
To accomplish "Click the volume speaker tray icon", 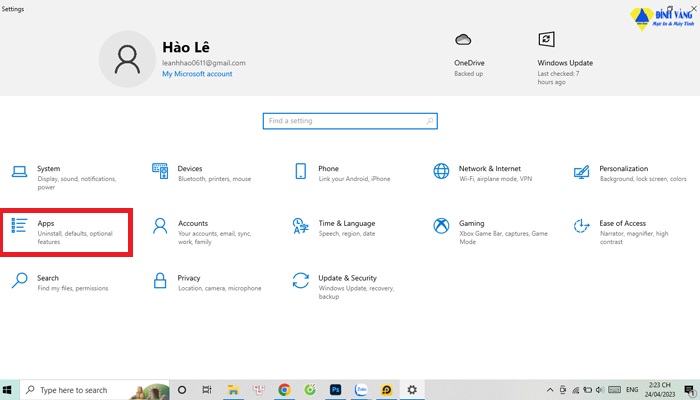I will [600, 390].
